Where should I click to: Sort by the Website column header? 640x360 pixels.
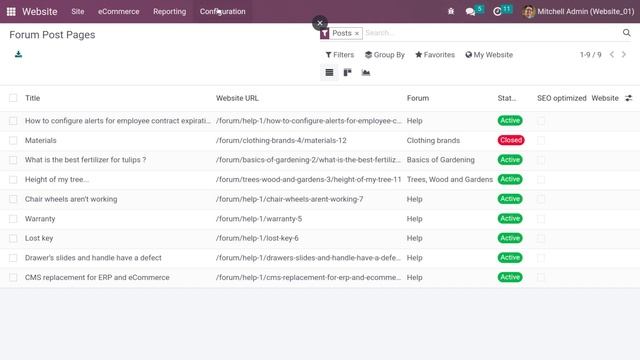point(605,98)
